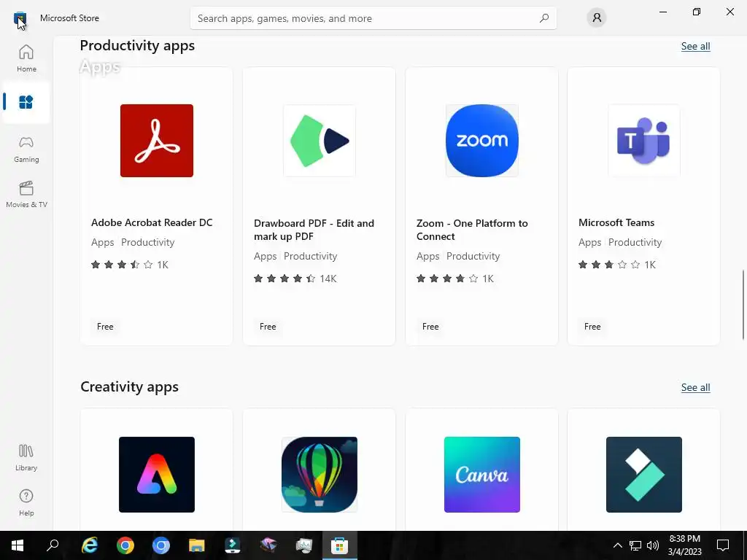Click the Free button on Adobe Acrobat card
This screenshot has height=560, width=747.
[x=105, y=326]
